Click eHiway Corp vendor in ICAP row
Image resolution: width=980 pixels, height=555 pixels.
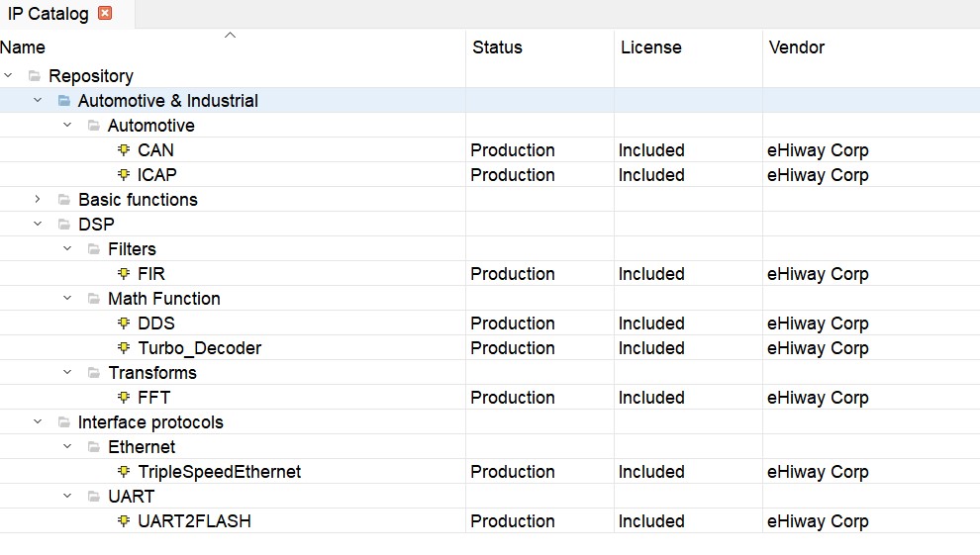(818, 175)
